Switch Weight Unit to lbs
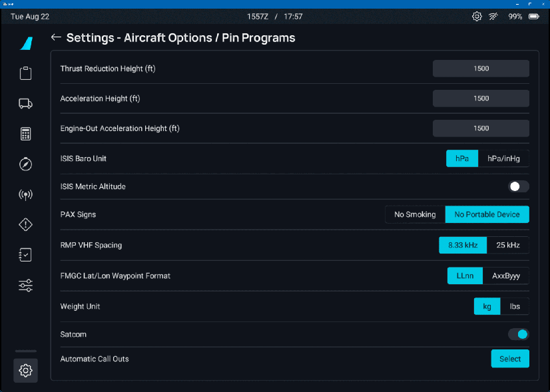Image resolution: width=550 pixels, height=392 pixels. tap(515, 306)
